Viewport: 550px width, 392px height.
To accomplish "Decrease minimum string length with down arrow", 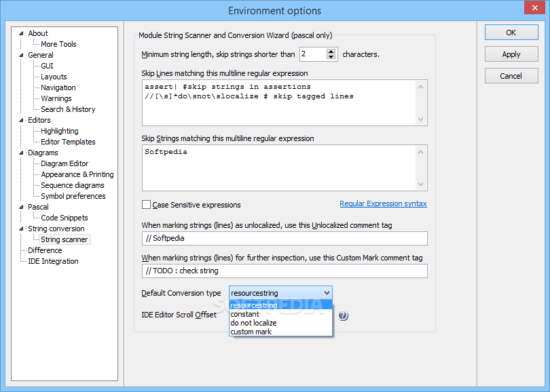I will (x=331, y=57).
